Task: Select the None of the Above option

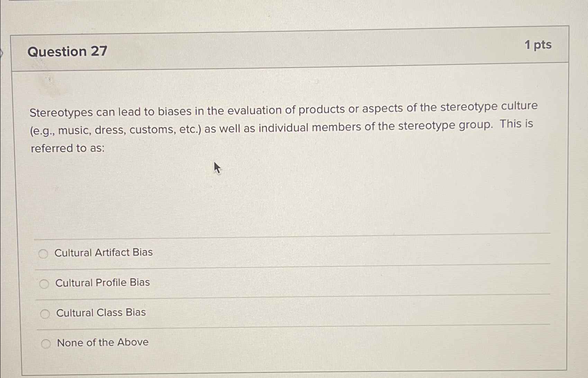Action: pyautogui.click(x=45, y=344)
